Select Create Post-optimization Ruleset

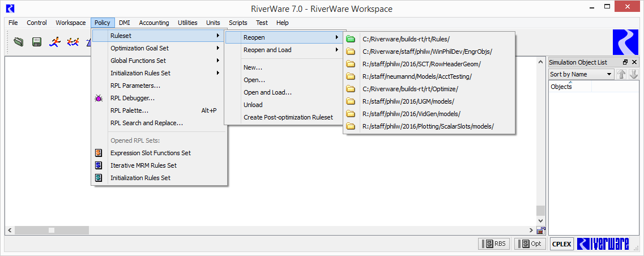284,117
